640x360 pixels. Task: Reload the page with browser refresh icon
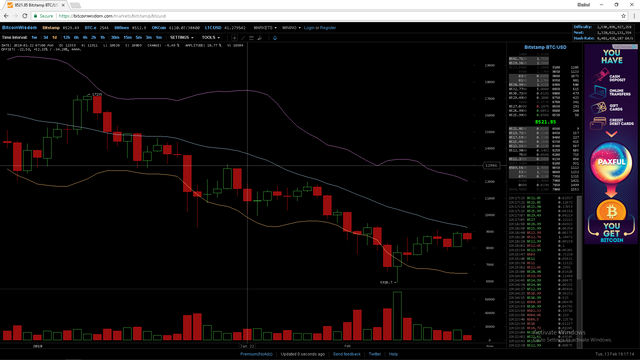click(x=24, y=16)
